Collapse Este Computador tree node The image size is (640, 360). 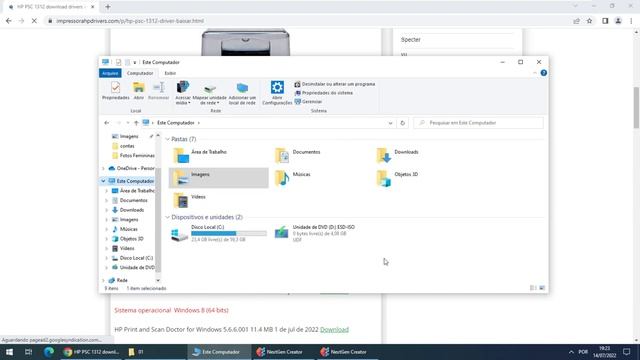[103, 181]
